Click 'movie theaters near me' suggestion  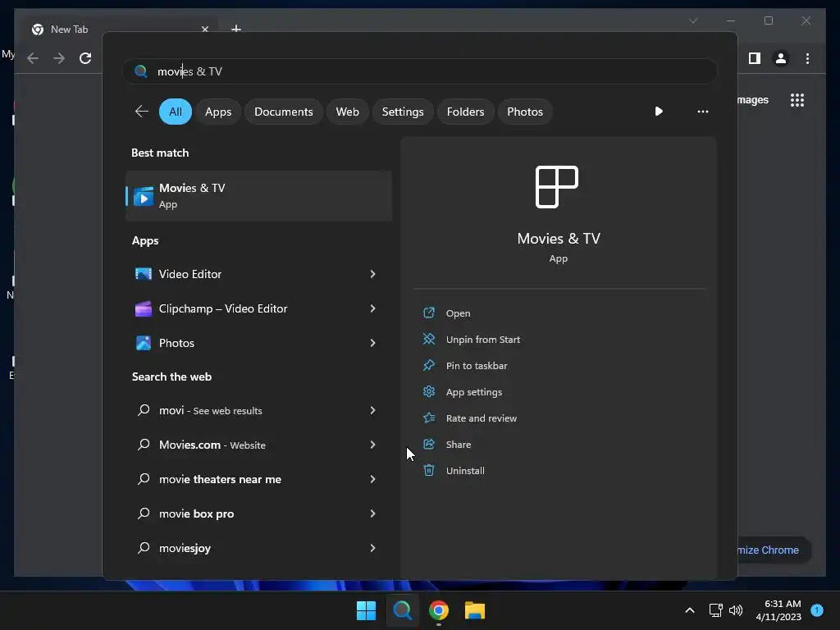click(258, 479)
